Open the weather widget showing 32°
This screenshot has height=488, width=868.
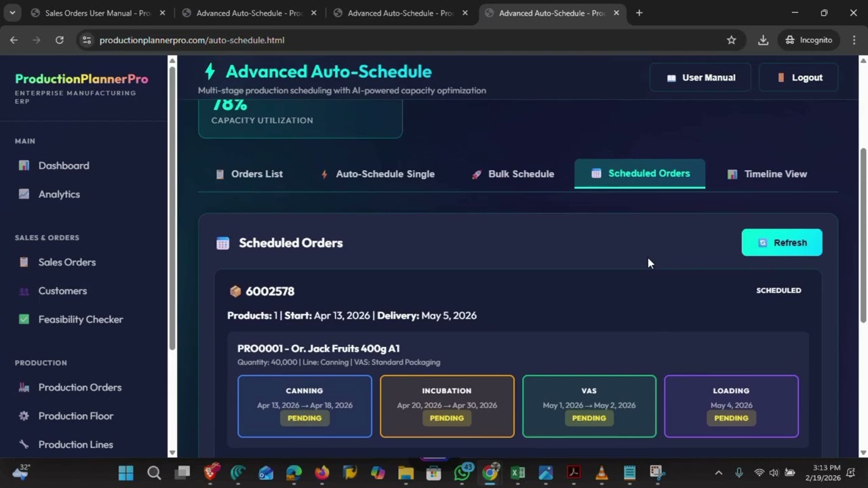tap(20, 472)
